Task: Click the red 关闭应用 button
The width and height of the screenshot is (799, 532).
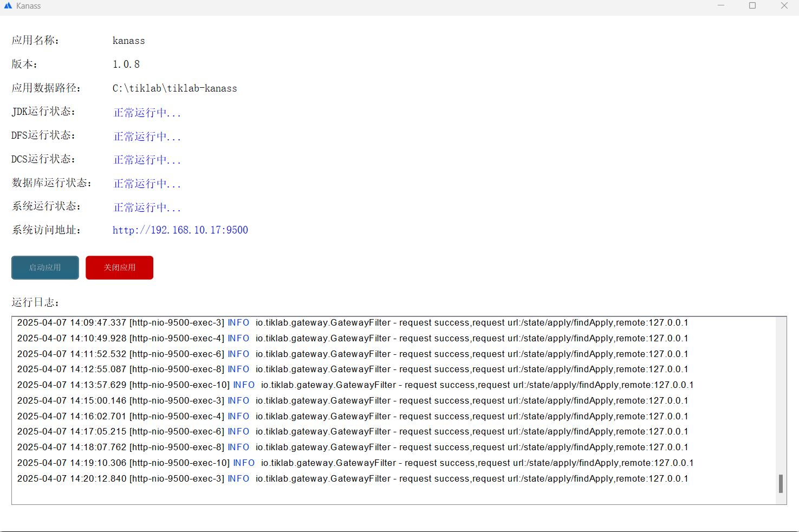Action: (x=119, y=268)
